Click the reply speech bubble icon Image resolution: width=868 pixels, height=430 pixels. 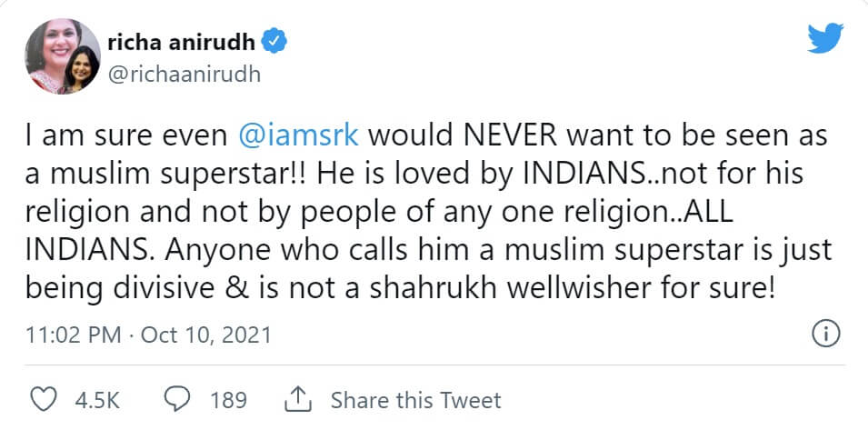tap(177, 400)
